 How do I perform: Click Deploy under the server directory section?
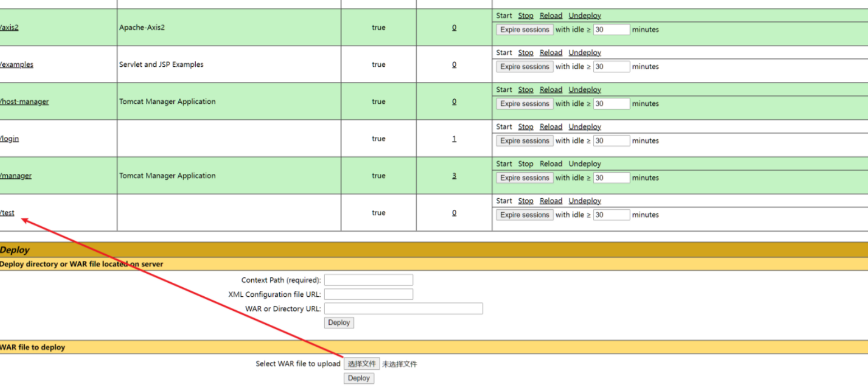click(x=339, y=323)
